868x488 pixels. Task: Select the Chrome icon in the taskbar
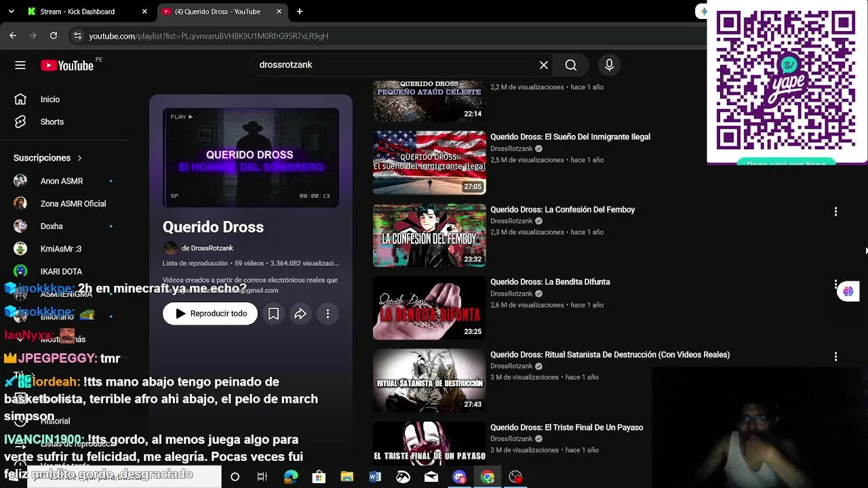tap(488, 477)
